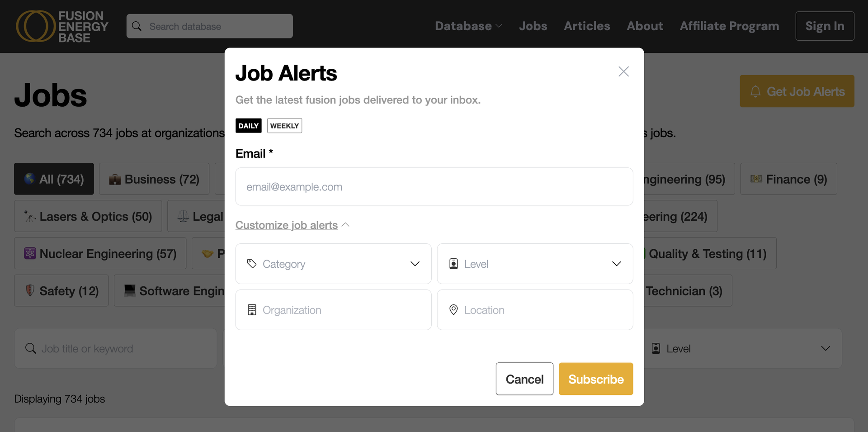Click the yellow Subscribe button
Viewport: 868px width, 432px height.
coord(596,379)
